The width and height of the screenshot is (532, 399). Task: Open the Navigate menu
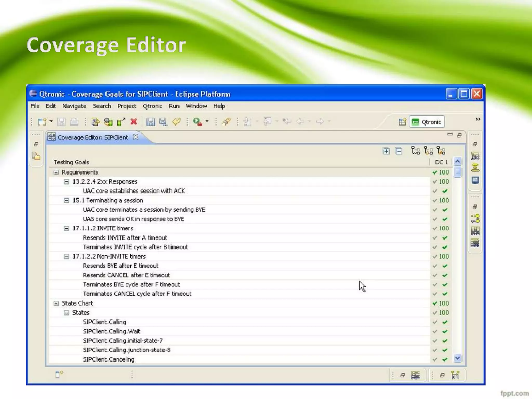point(74,106)
